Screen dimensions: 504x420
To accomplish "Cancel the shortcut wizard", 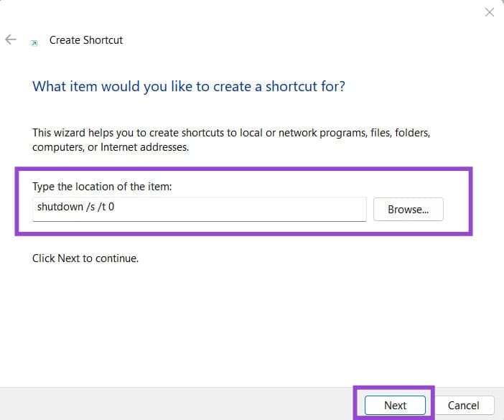I will [x=463, y=405].
